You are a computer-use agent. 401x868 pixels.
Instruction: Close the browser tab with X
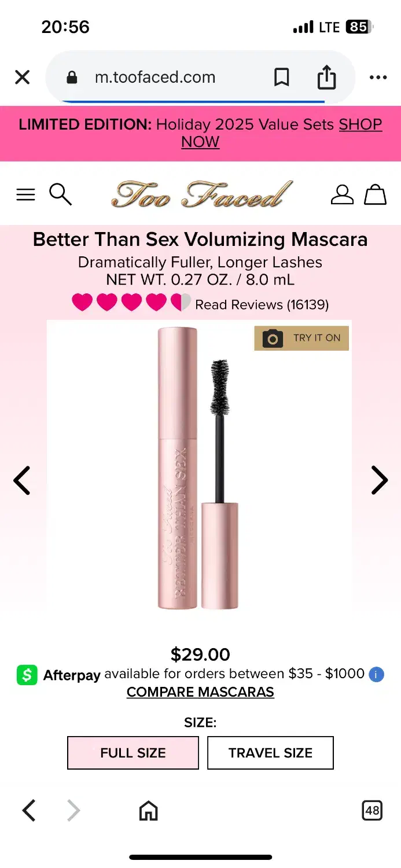coord(22,77)
